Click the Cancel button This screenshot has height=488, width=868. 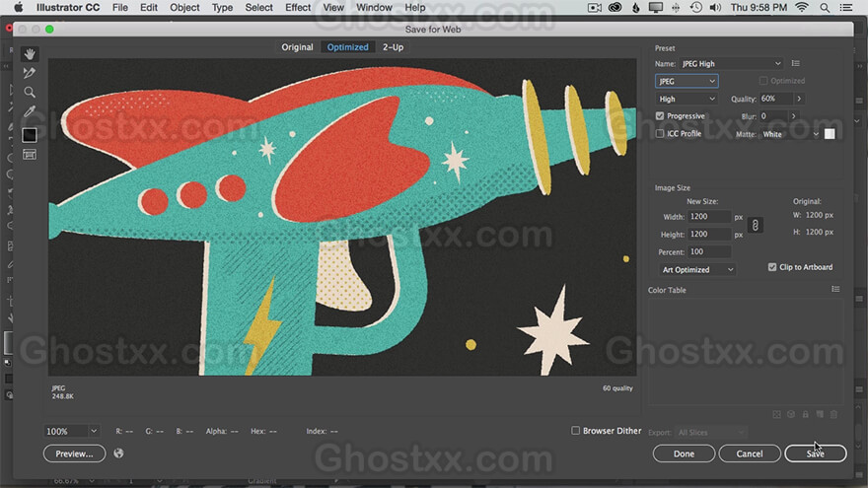[750, 453]
